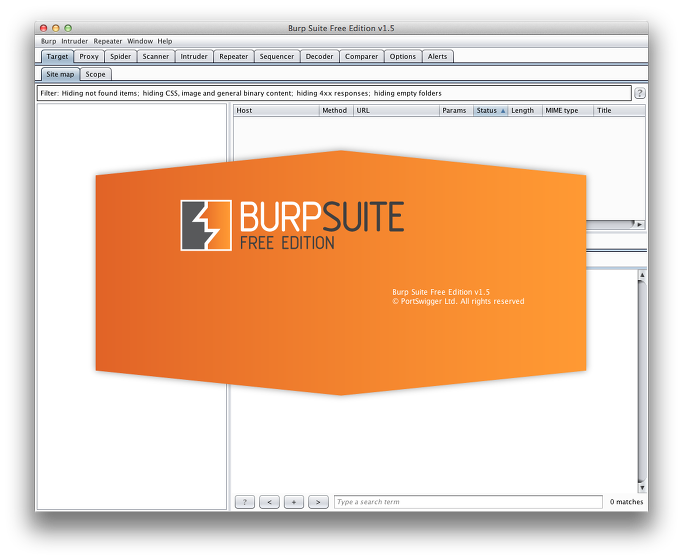Sort the table by Status column
683x560 pixels.
(489, 111)
